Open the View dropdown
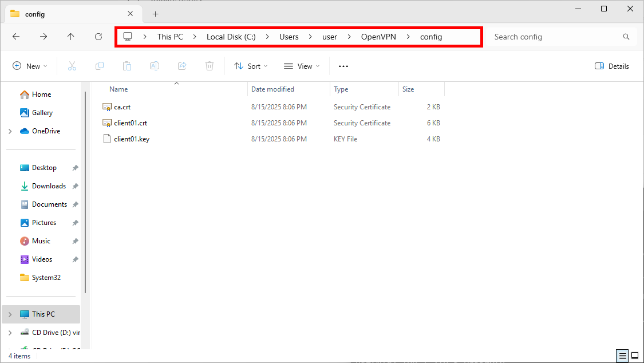 click(x=301, y=66)
